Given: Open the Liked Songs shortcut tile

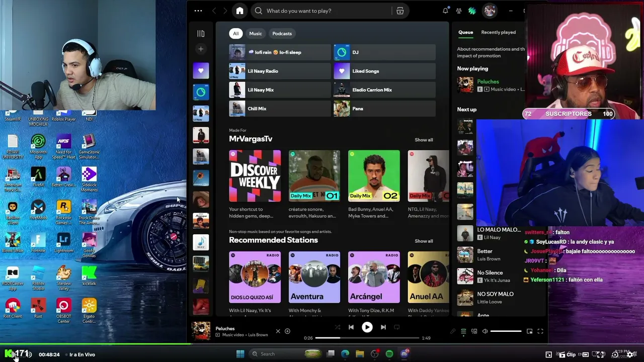Looking at the screenshot, I should 384,71.
